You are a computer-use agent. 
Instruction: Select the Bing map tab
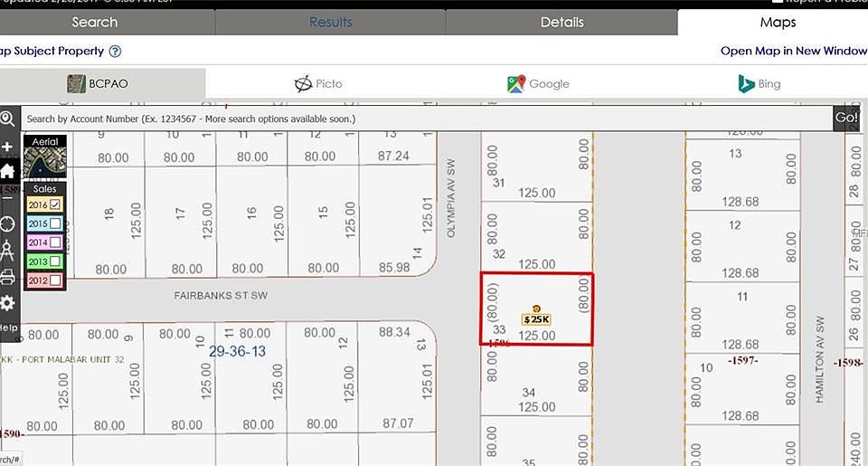click(759, 84)
